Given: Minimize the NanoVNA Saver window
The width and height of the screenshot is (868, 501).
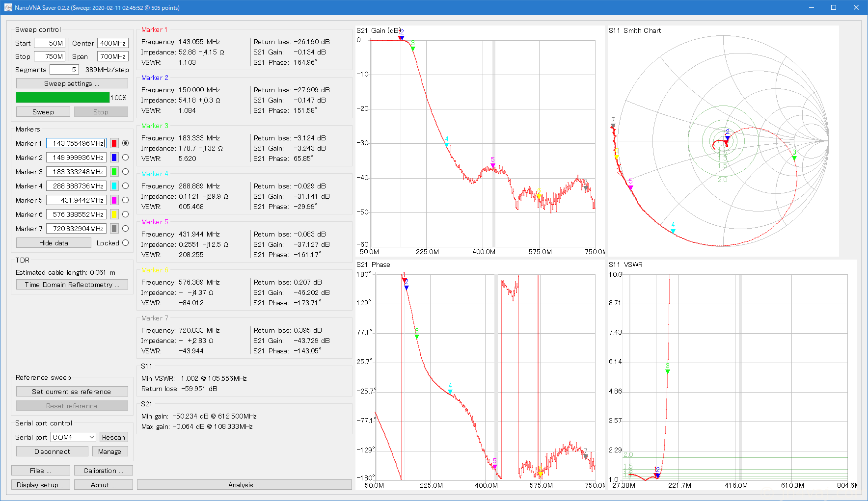Looking at the screenshot, I should click(x=811, y=7).
